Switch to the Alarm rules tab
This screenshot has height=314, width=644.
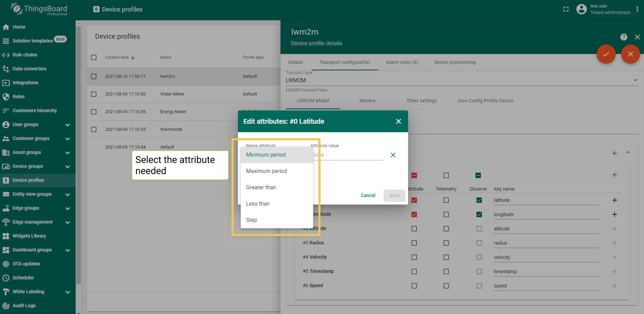click(402, 62)
